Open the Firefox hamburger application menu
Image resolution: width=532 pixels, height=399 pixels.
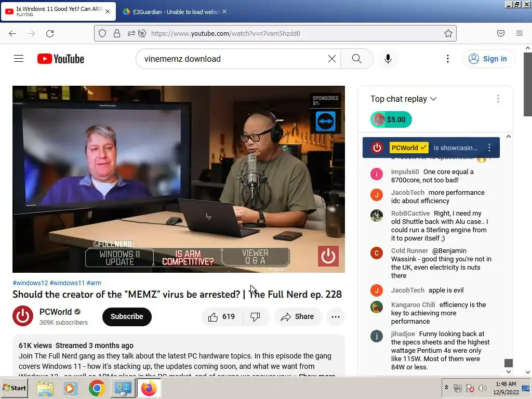point(520,33)
